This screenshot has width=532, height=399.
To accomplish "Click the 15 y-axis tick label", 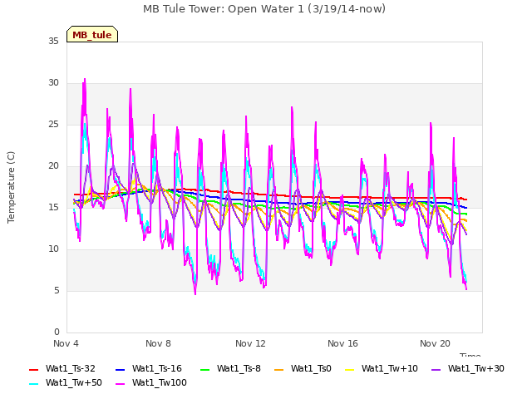I will (x=53, y=208).
